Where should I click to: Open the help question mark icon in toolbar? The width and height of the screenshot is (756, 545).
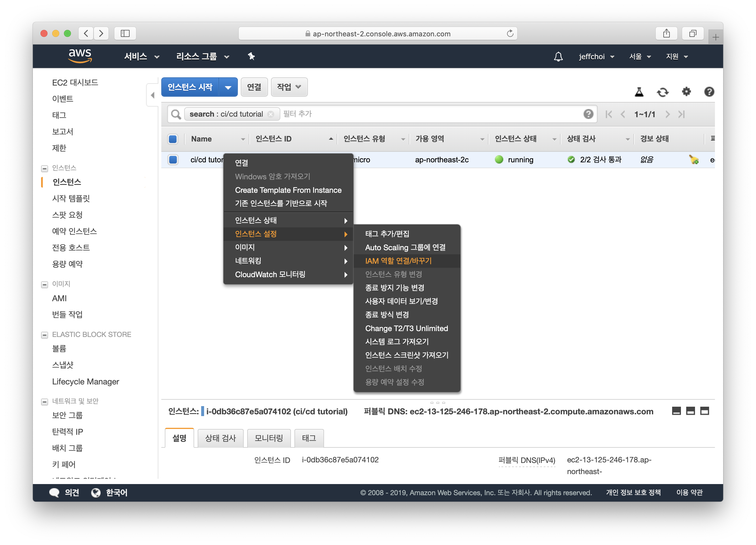pyautogui.click(x=709, y=91)
